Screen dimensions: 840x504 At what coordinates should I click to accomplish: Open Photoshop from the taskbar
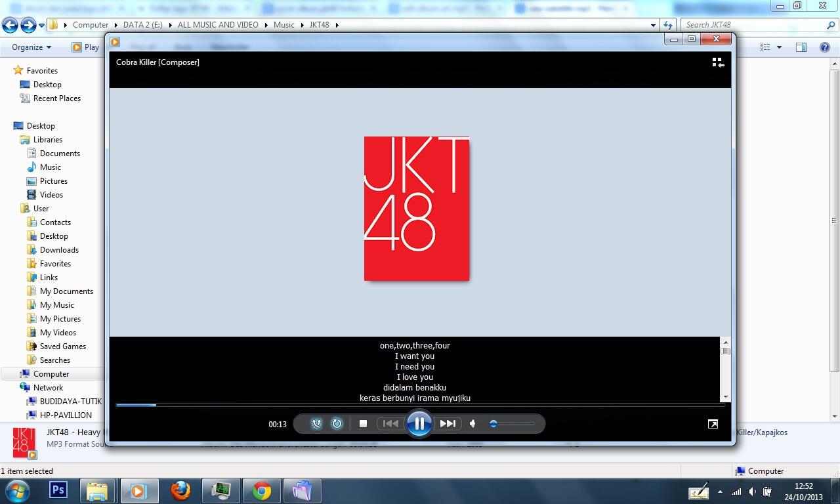[58, 490]
